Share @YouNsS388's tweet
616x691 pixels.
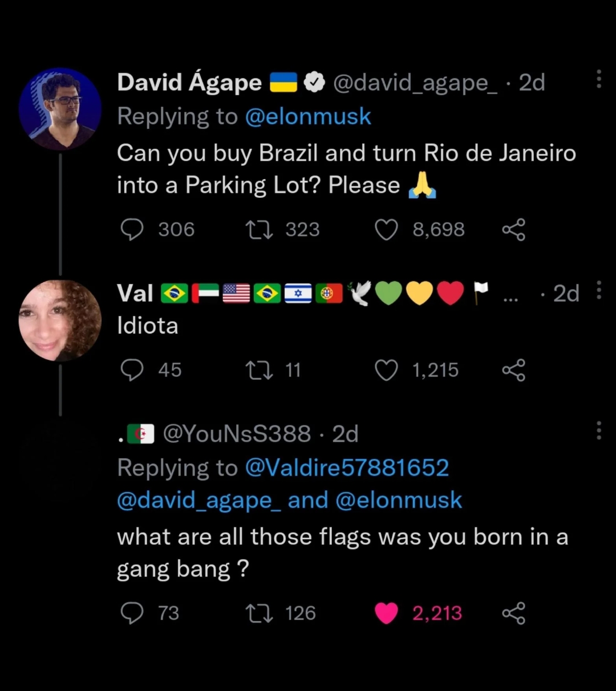click(x=513, y=613)
